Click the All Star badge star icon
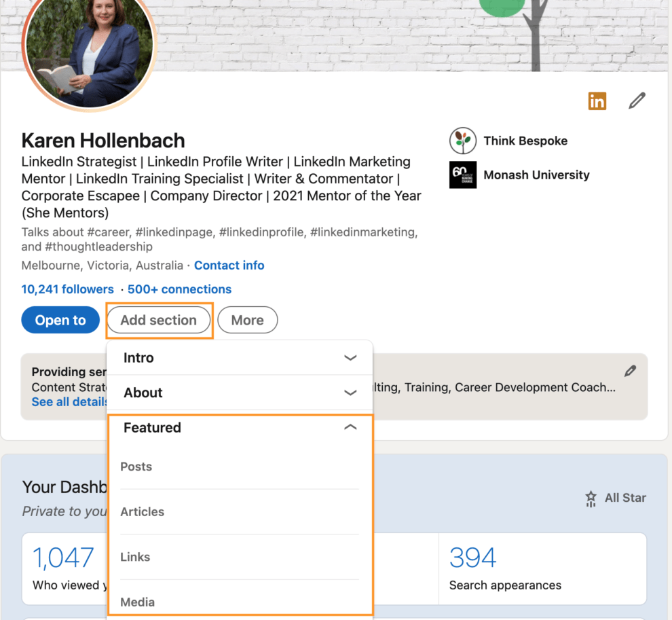Image resolution: width=672 pixels, height=620 pixels. (x=591, y=498)
